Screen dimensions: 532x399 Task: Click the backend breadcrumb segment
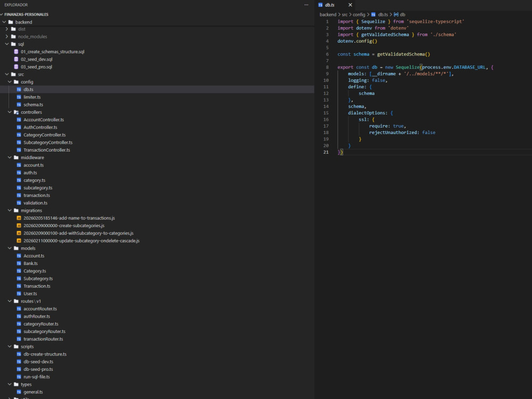pyautogui.click(x=328, y=14)
